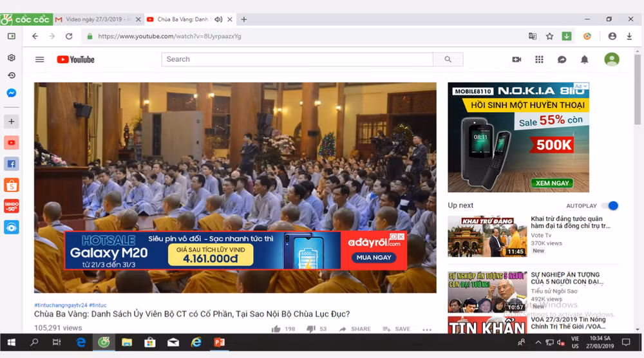Open Sự nghiệp ấn tượng video thumbnail
Image resolution: width=644 pixels, height=358 pixels.
[x=487, y=292]
